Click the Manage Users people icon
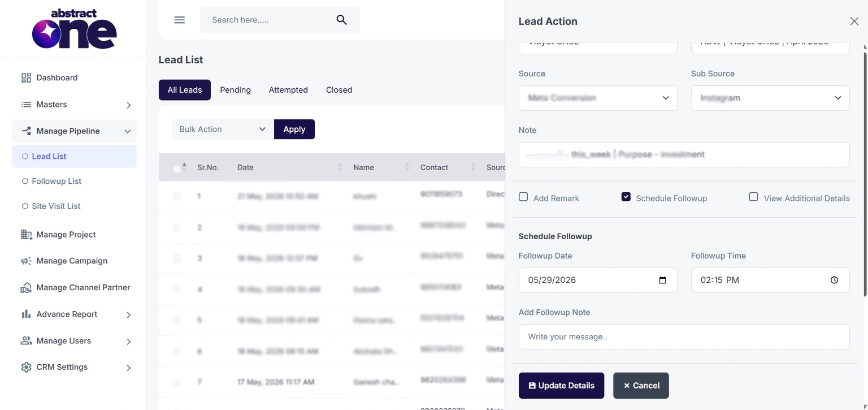868x410 pixels. tap(26, 340)
